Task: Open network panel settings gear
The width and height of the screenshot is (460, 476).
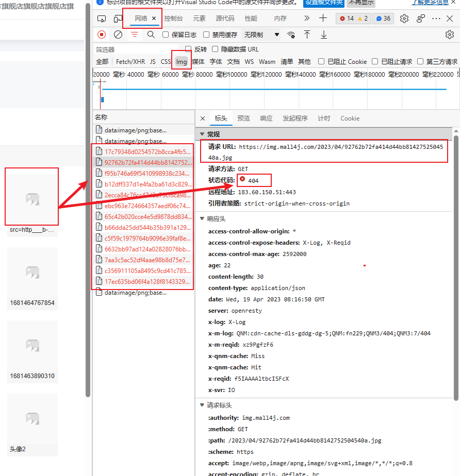Action: pyautogui.click(x=449, y=35)
